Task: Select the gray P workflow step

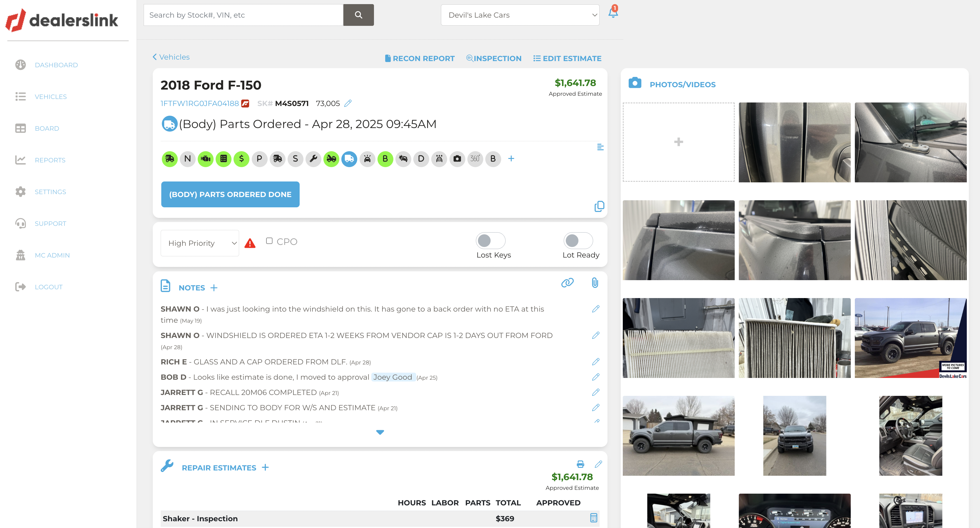Action: [x=259, y=159]
